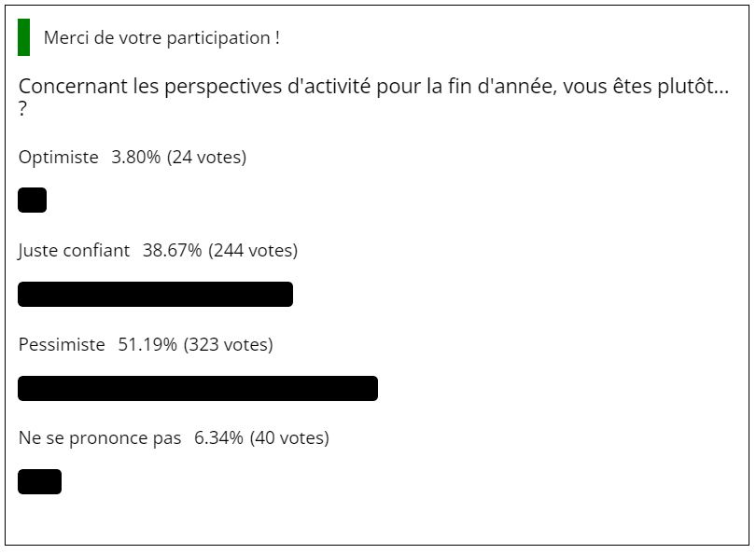Click the '(24 votes)' count
The height and width of the screenshot is (554, 756).
(206, 158)
